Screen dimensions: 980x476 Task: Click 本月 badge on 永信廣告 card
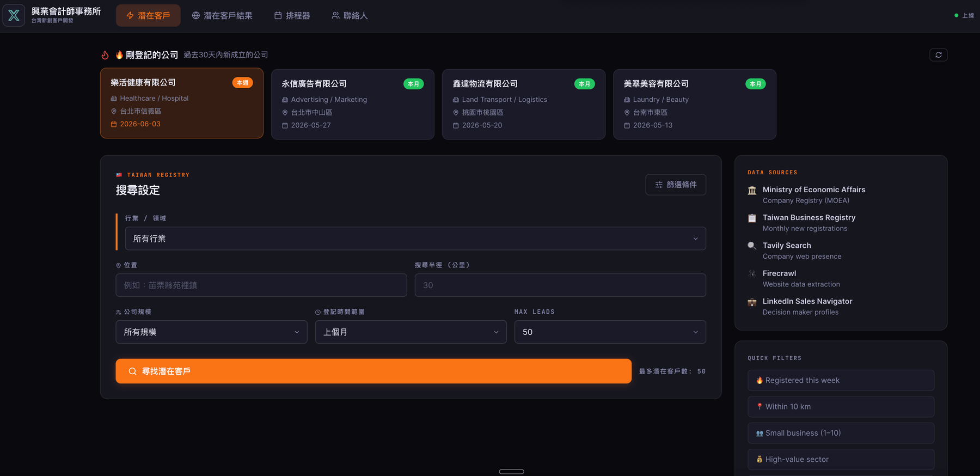coord(414,84)
